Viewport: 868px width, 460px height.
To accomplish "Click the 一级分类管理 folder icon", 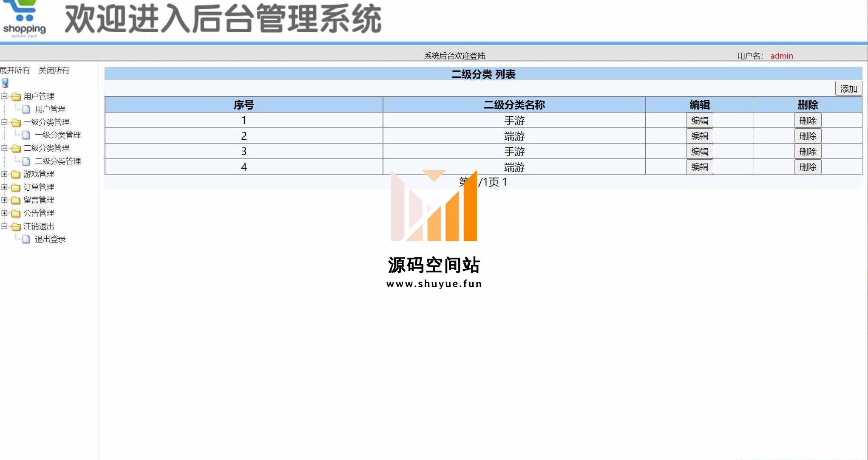I will point(16,122).
